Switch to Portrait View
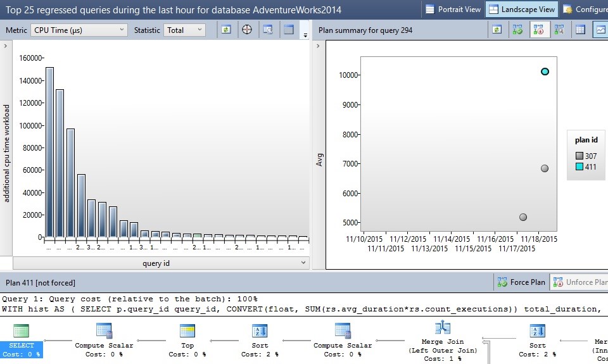Viewport: 608px width, 364px height. pos(453,9)
